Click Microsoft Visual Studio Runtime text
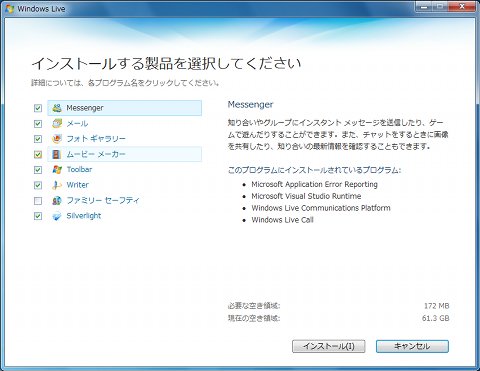 click(x=306, y=196)
